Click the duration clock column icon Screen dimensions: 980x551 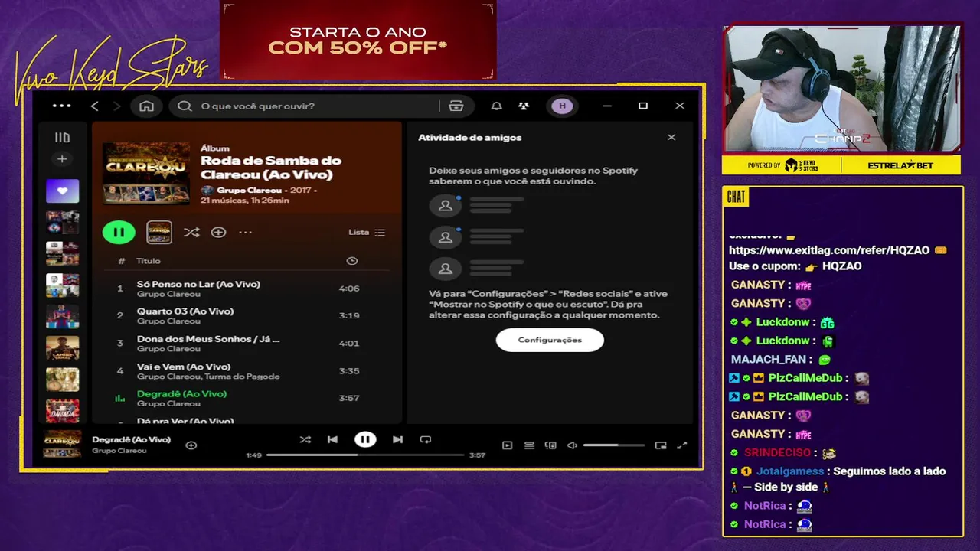pyautogui.click(x=351, y=261)
